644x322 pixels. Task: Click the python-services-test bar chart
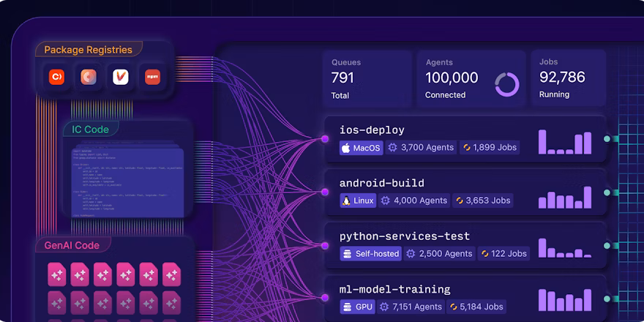tap(565, 248)
